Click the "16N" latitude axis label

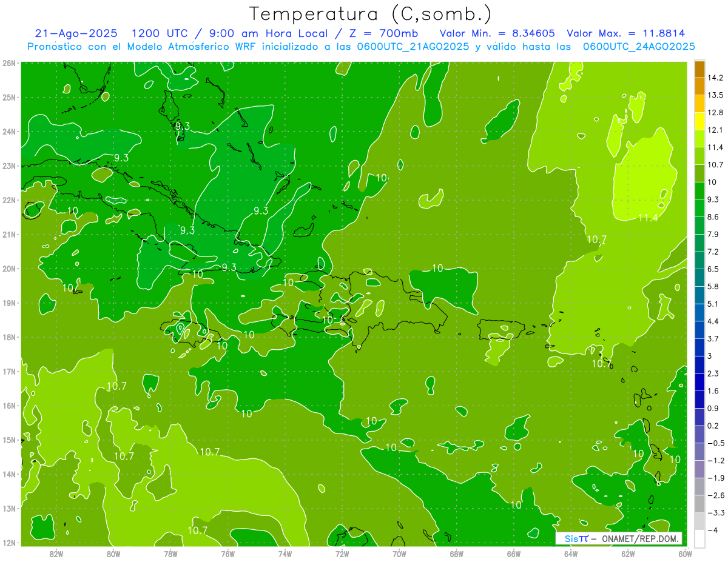(x=8, y=406)
